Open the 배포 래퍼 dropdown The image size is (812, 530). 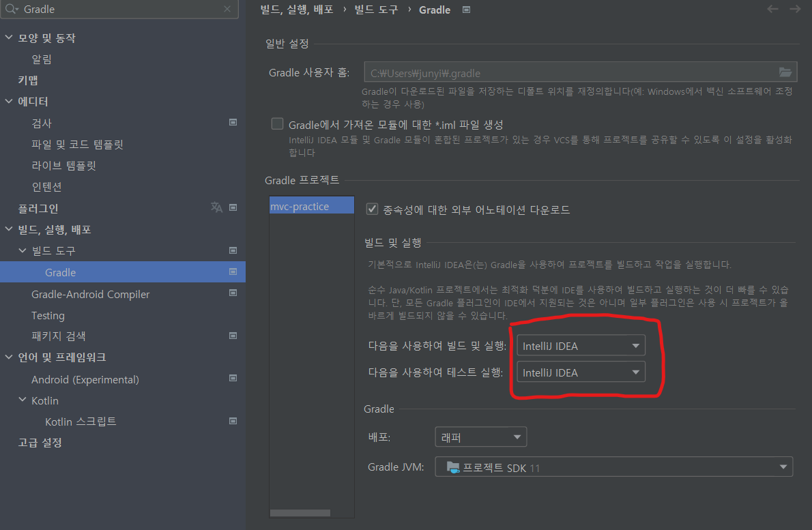tap(481, 437)
